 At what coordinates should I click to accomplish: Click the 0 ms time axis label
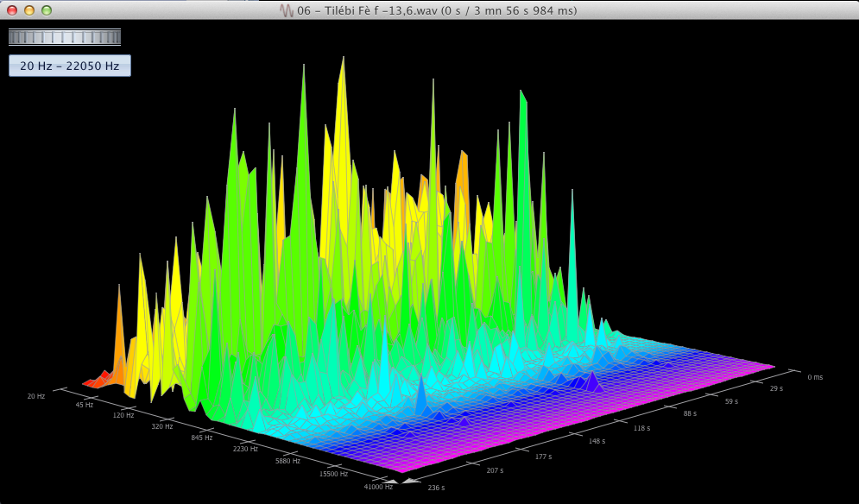click(815, 377)
